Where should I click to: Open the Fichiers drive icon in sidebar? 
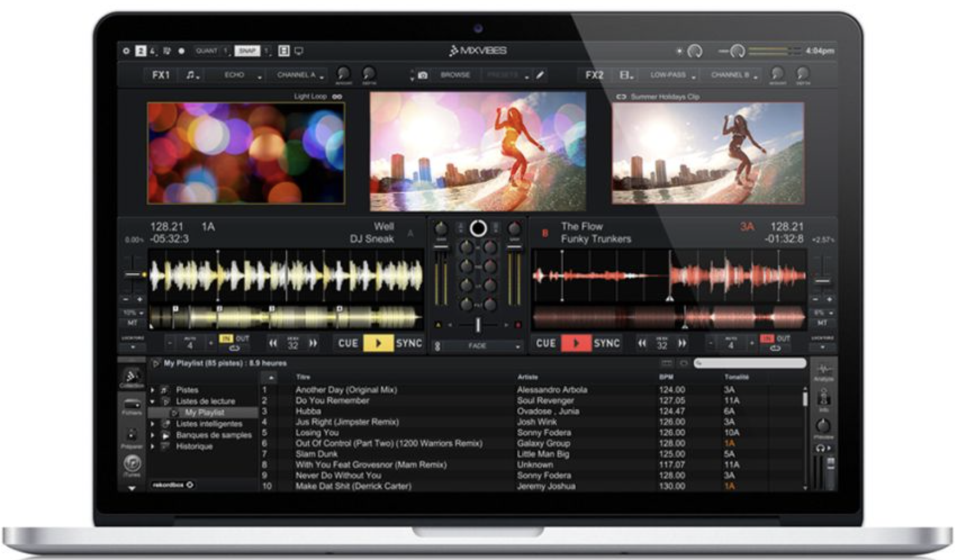[x=132, y=407]
